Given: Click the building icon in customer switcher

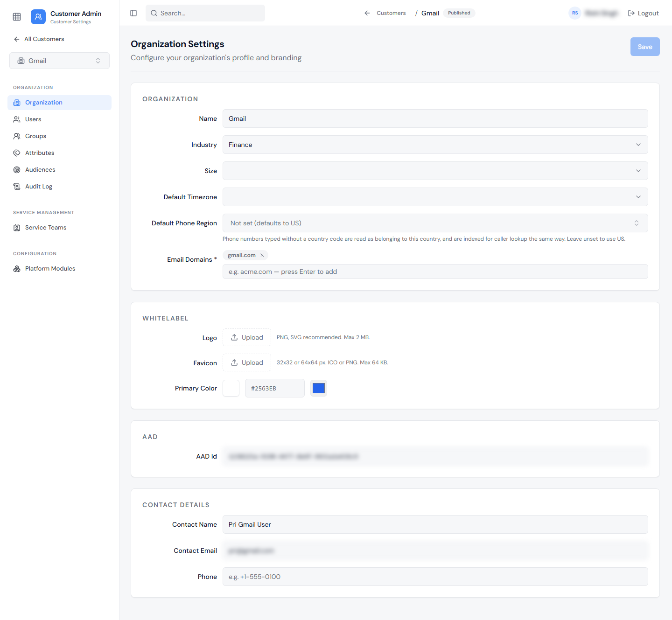Looking at the screenshot, I should [21, 61].
